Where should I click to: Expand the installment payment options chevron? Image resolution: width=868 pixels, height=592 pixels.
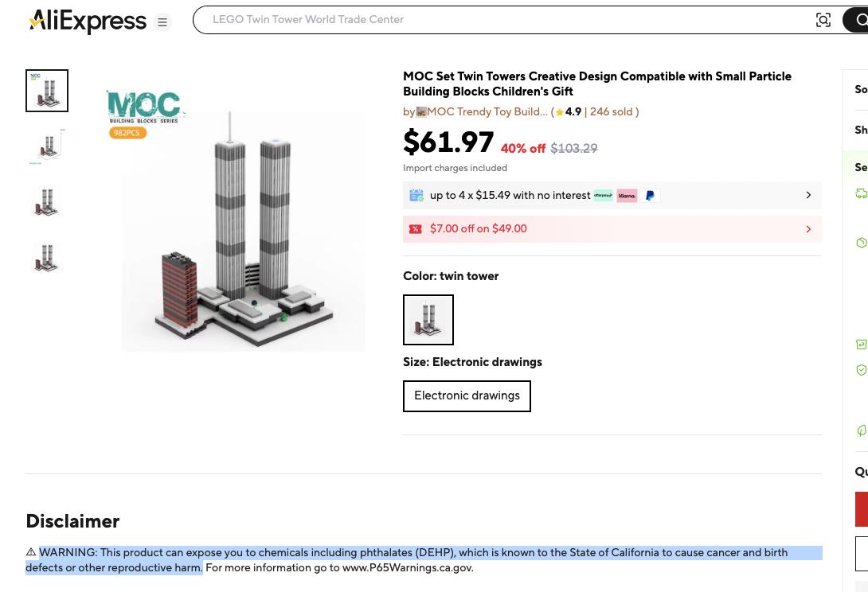[808, 196]
